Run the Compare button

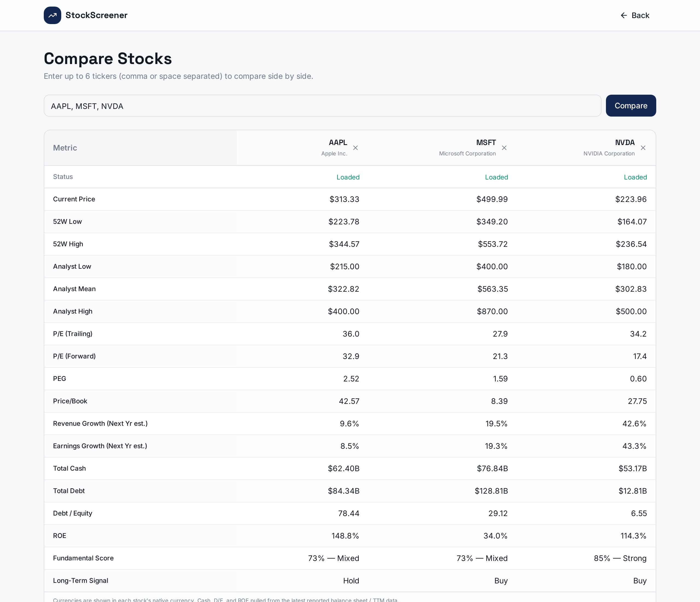coord(631,106)
